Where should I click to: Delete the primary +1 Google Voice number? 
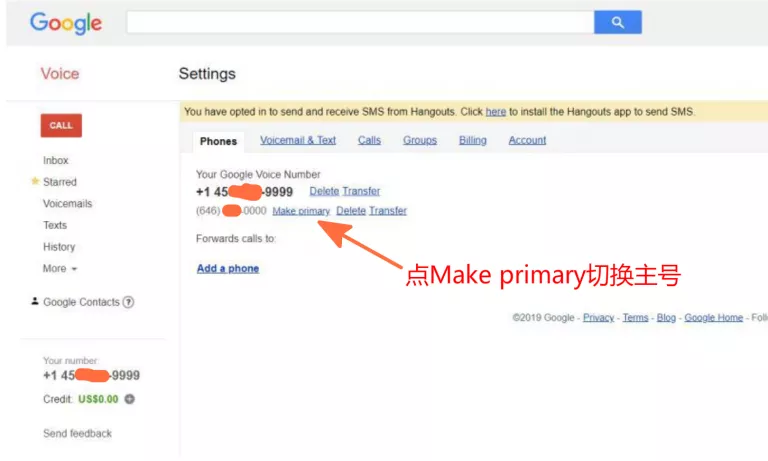tap(324, 191)
